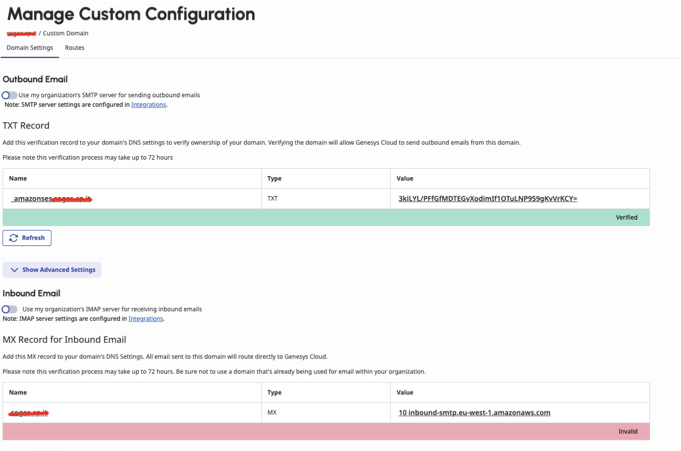Click the redacted MX record name
Image resolution: width=681 pixels, height=451 pixels.
30,412
